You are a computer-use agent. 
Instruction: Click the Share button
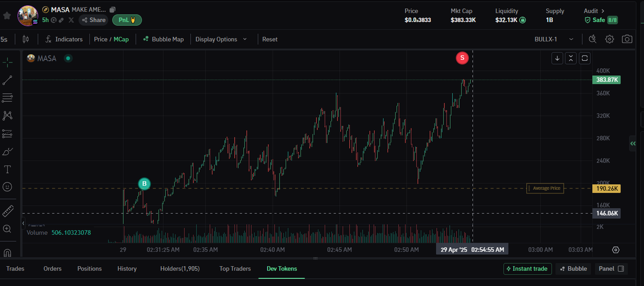click(x=93, y=20)
